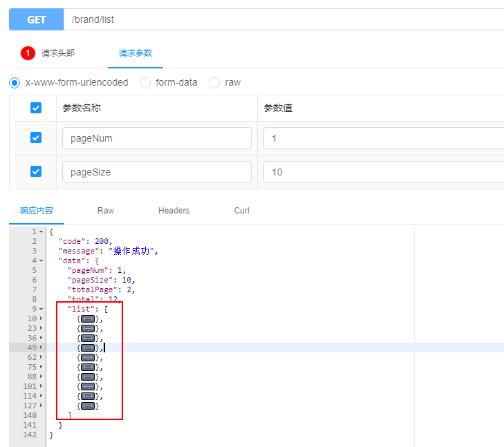
Task: Uncheck the pageSize parameter checkbox
Action: [x=36, y=171]
